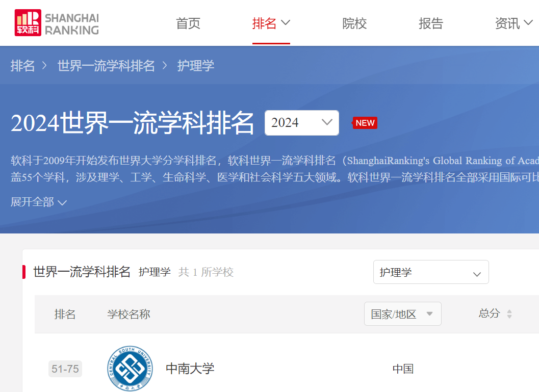The width and height of the screenshot is (539, 392).
Task: Open the 国家/地区 filter dropdown
Action: (402, 314)
